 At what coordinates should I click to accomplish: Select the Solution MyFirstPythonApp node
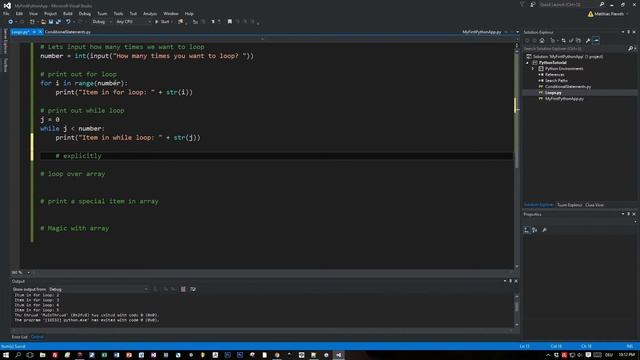point(567,57)
